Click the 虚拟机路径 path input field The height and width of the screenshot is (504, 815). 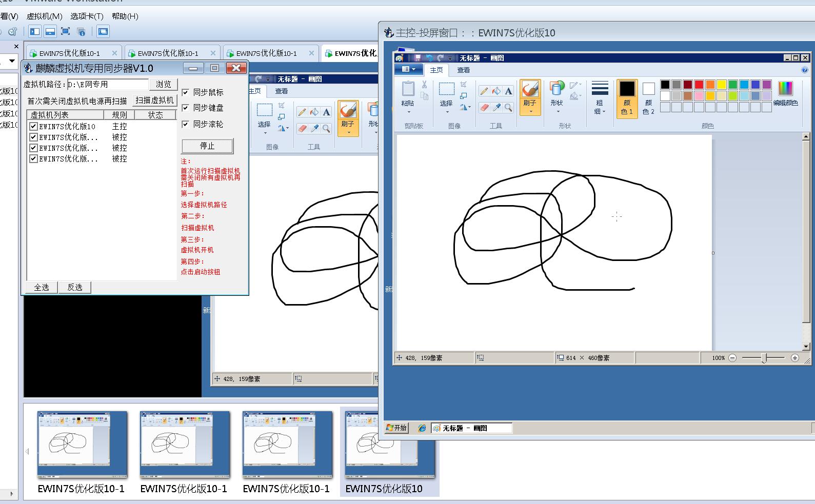108,84
